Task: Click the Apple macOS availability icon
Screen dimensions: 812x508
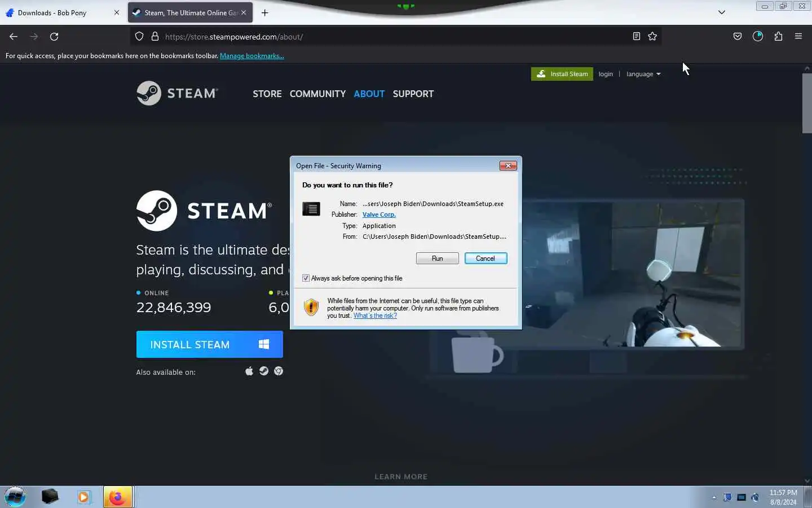Action: [249, 371]
